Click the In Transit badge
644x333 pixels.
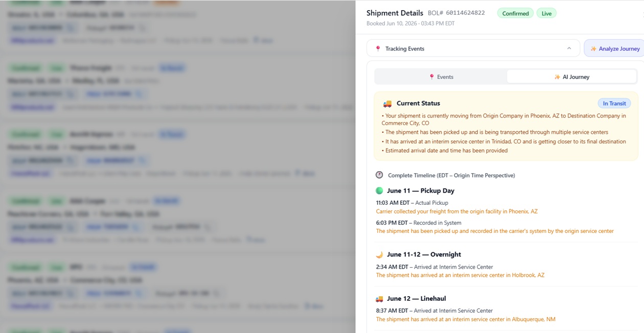point(614,103)
